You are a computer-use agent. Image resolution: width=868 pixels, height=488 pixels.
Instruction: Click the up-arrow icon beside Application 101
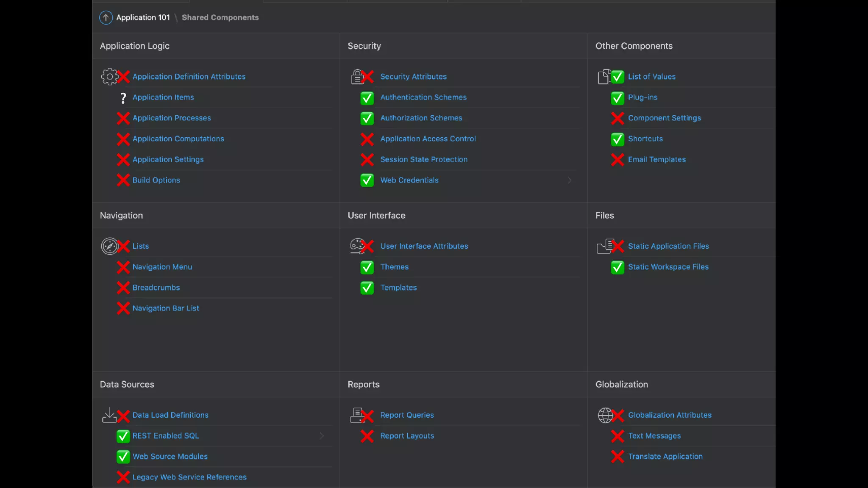click(x=106, y=17)
